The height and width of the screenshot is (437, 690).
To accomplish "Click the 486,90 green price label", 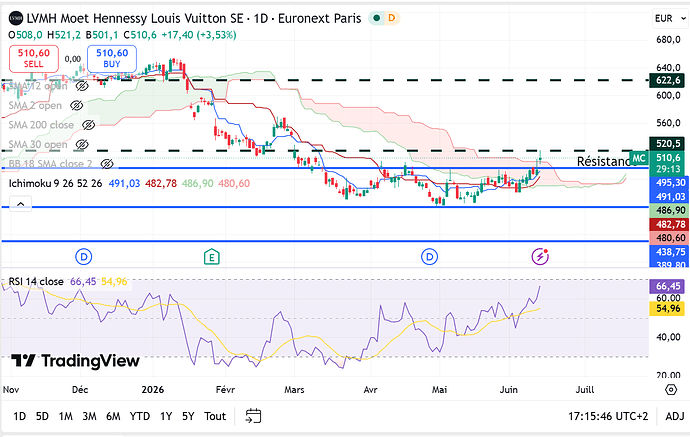I will point(670,210).
